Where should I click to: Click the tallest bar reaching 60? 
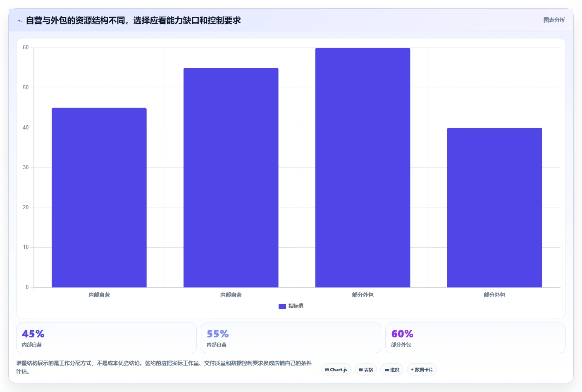click(x=363, y=167)
